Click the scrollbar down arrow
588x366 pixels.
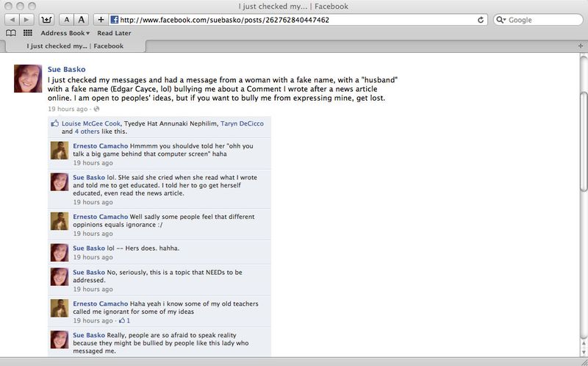point(584,353)
